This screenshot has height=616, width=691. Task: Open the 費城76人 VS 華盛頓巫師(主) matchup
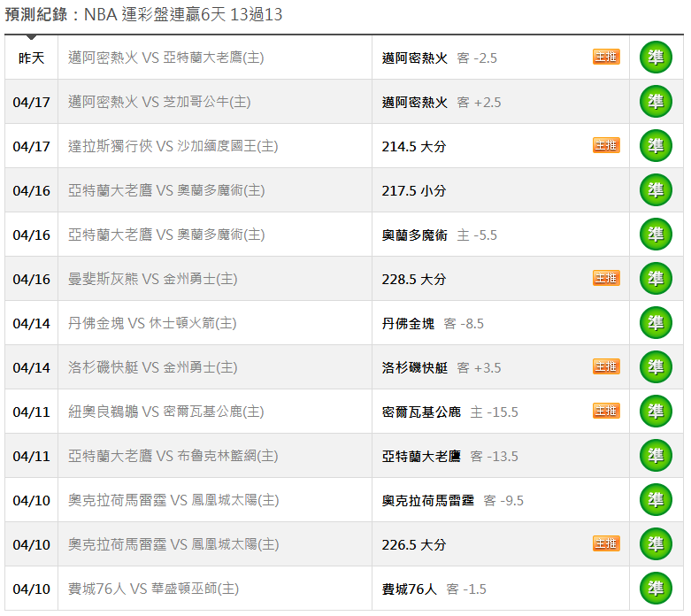click(153, 589)
